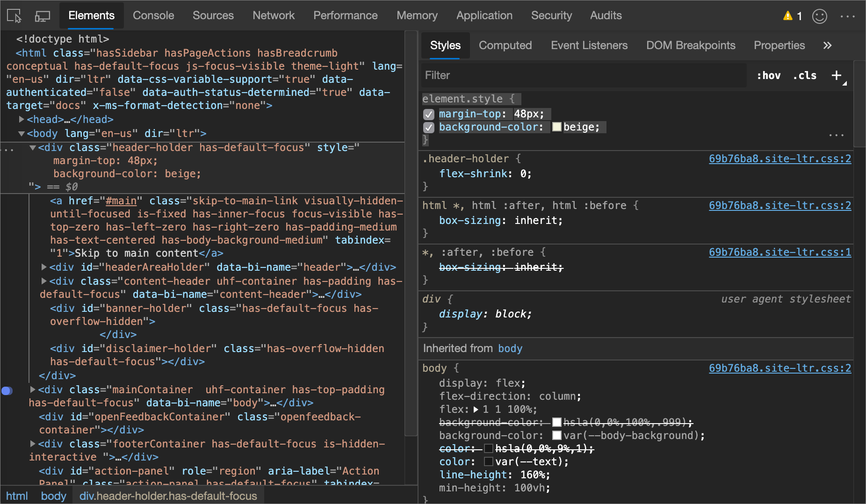Click the blue badge beside mainContainer div
Screen dimensions: 866x504
[7, 390]
